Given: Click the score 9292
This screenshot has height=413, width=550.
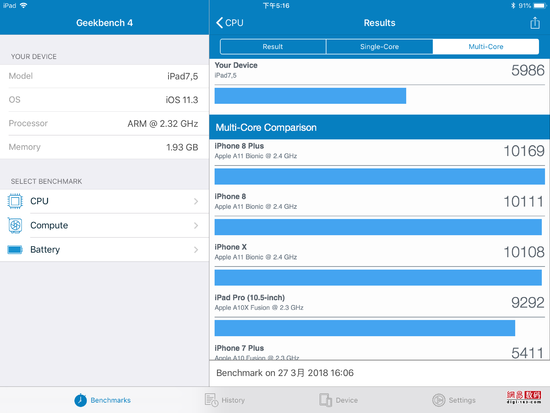Looking at the screenshot, I should [x=528, y=303].
